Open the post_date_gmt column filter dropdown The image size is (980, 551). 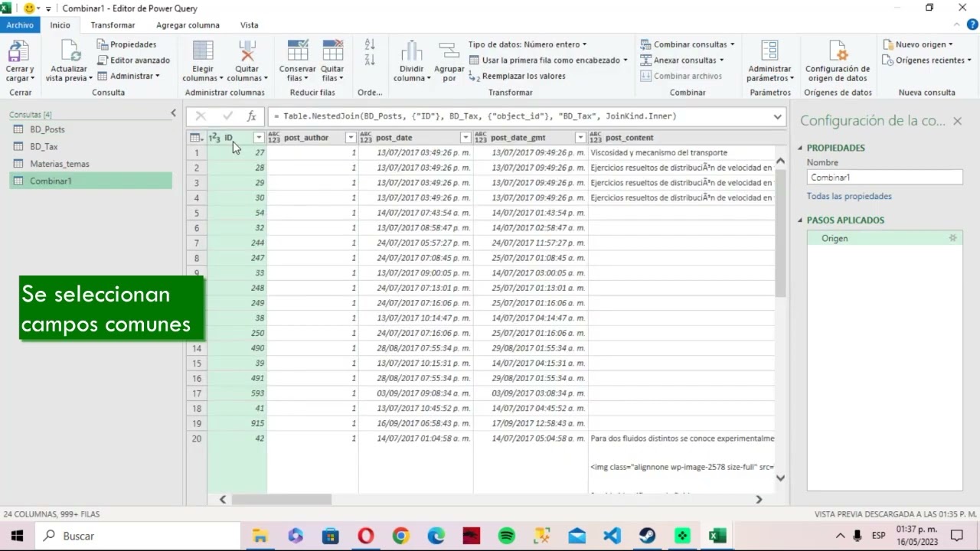point(580,138)
